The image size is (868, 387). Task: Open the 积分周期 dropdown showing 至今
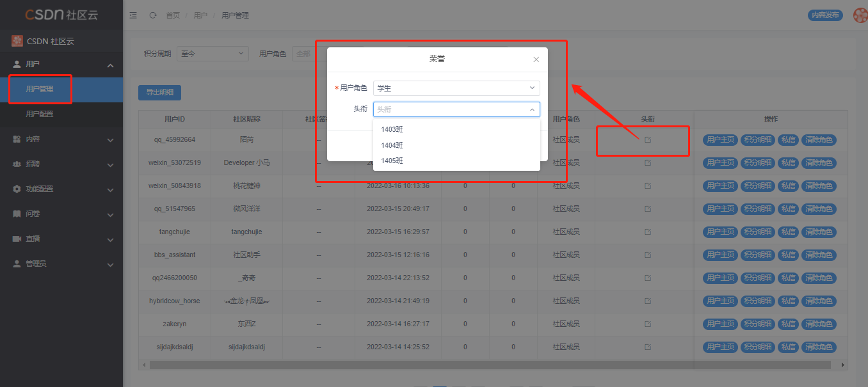click(213, 54)
